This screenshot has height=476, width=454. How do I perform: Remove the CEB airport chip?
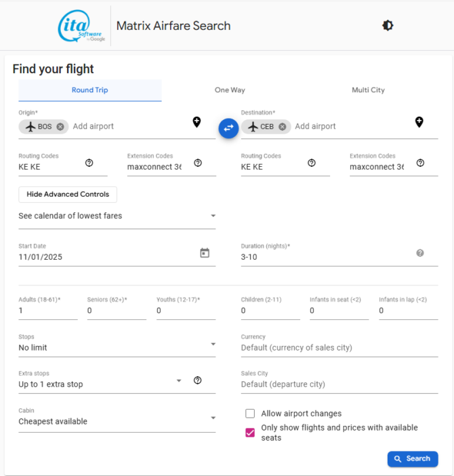click(283, 127)
